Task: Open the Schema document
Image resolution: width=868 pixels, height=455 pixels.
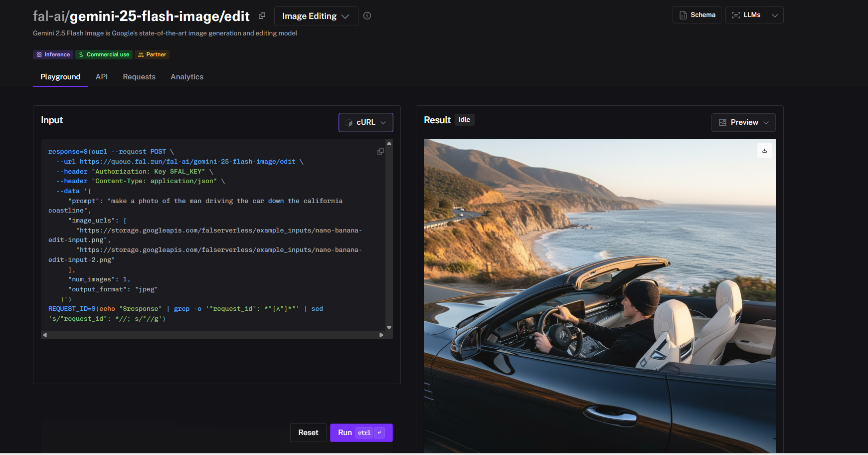Action: point(696,15)
